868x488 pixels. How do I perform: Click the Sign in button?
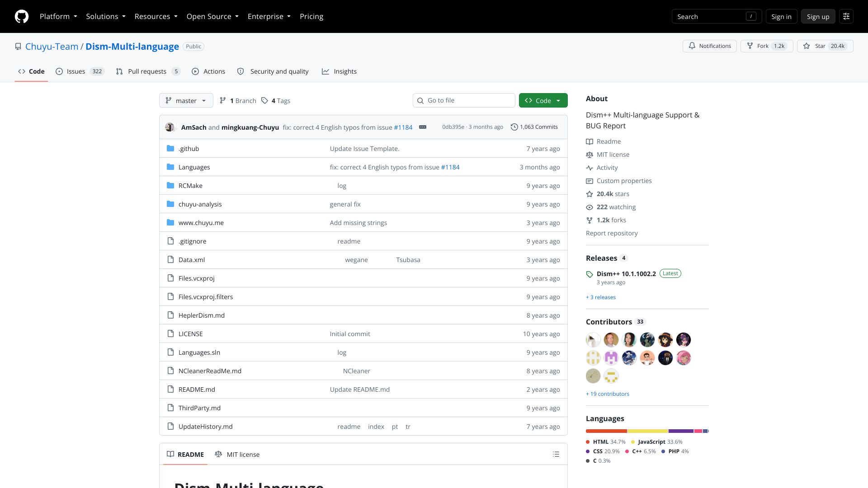[x=781, y=16]
